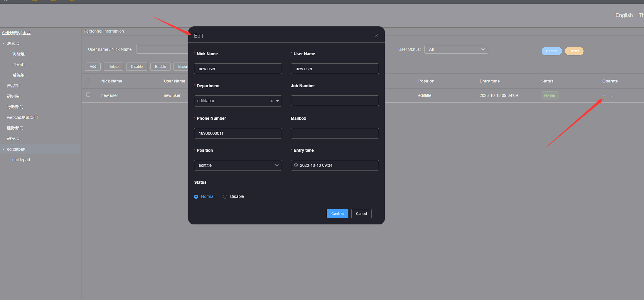Select 企业版测试企业 root organization

coord(16,33)
